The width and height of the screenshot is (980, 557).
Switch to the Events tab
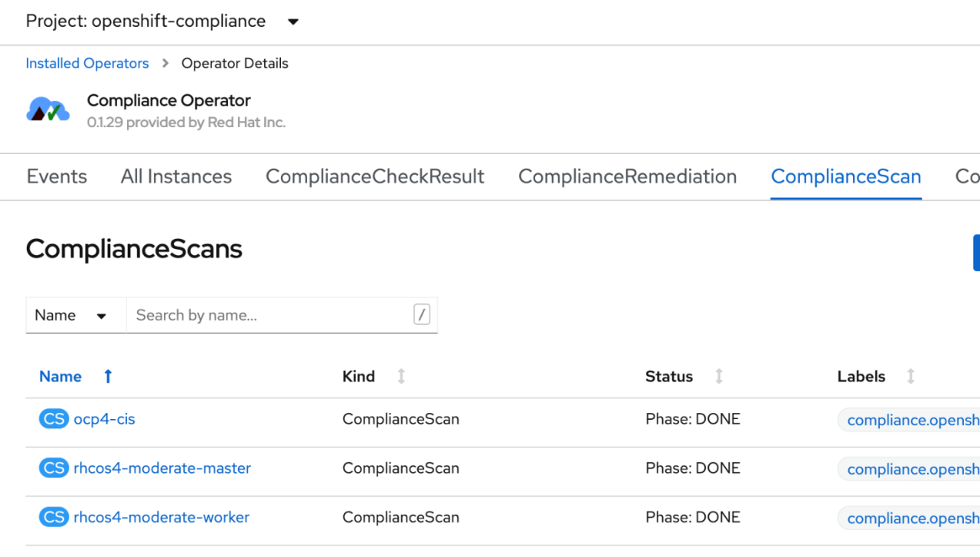(x=57, y=176)
